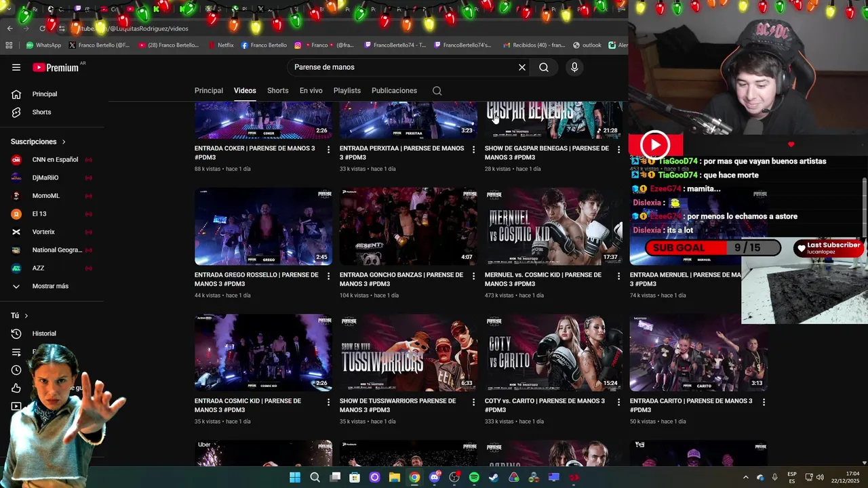Open options for MERNUEL vs. COSMIC KID video
This screenshot has width=868, height=488.
click(618, 276)
